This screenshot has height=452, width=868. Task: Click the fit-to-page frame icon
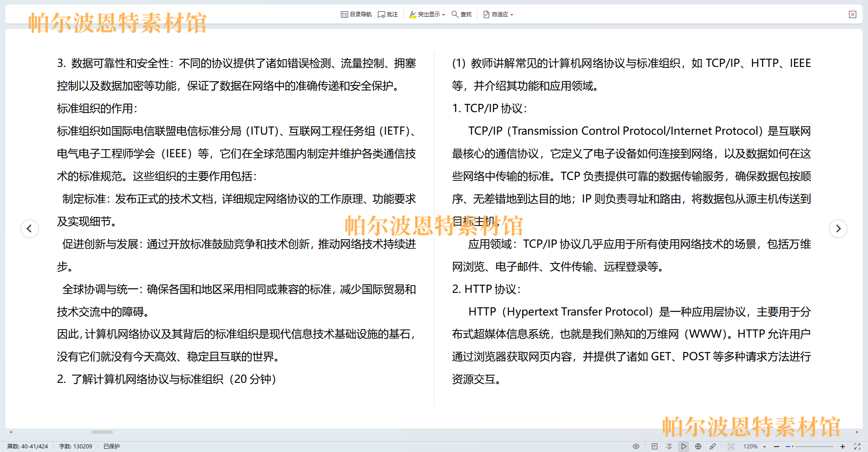(731, 446)
